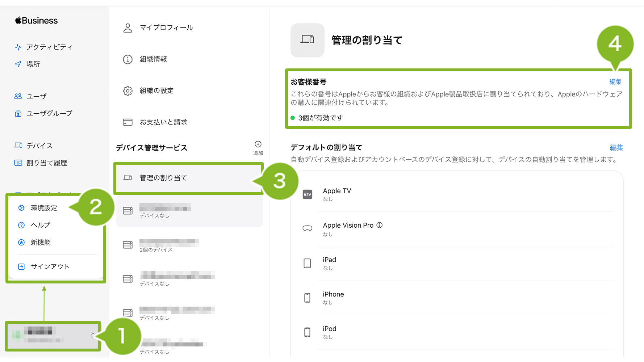The height and width of the screenshot is (362, 644).
Task: Open the ユーザ users section
Action: coord(36,96)
